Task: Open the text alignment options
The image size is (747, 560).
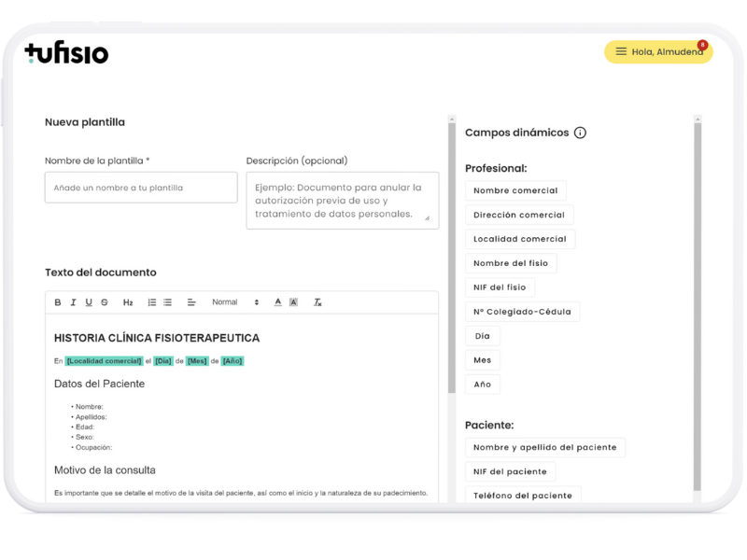Action: [191, 302]
